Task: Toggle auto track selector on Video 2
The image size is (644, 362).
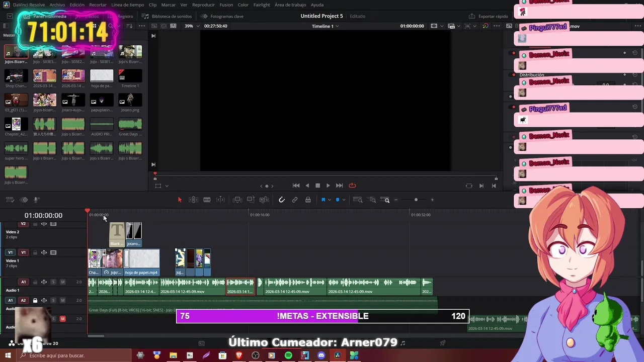Action: coord(44,224)
